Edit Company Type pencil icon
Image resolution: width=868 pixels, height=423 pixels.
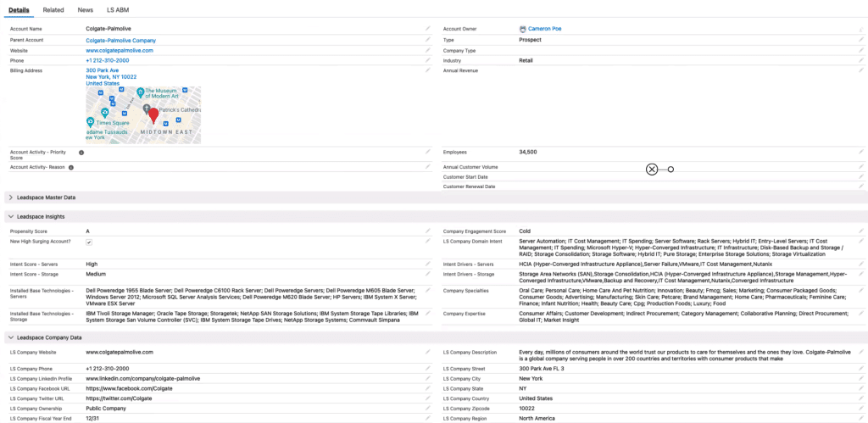tap(861, 50)
